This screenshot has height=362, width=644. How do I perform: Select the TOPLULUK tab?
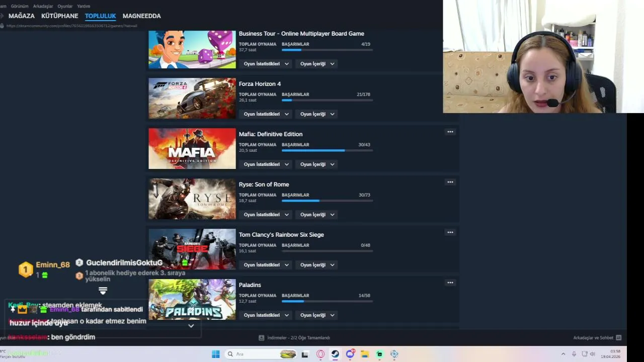pos(101,16)
